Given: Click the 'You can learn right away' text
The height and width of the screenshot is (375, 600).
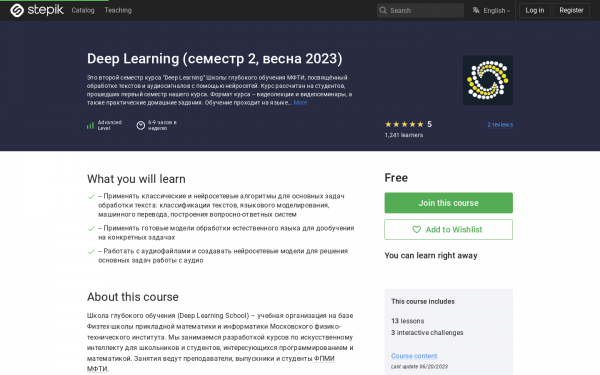Looking at the screenshot, I should [431, 256].
